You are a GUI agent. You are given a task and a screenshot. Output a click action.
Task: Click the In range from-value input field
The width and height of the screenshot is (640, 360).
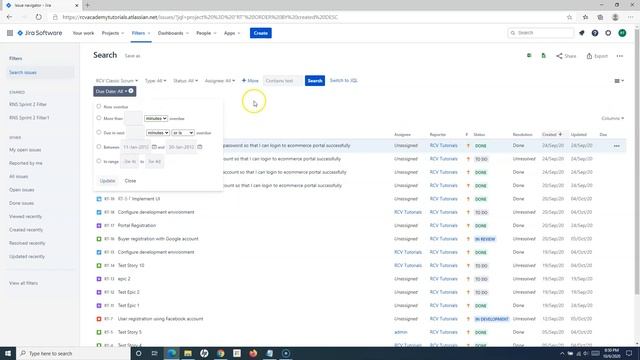(x=130, y=162)
